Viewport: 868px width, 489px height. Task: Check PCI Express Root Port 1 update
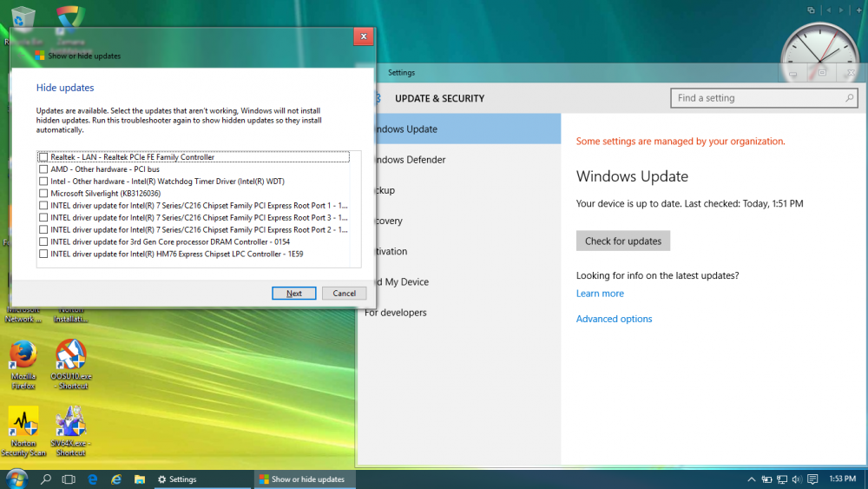pyautogui.click(x=43, y=206)
